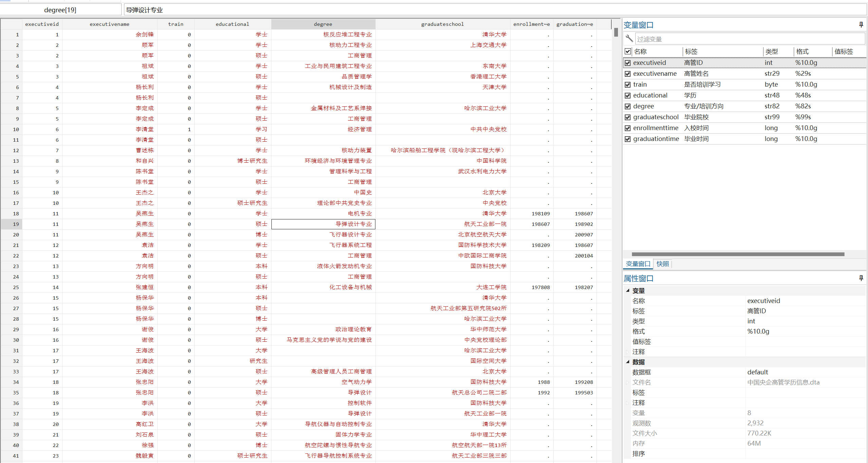Pin the 变量窗口 panel

[x=861, y=24]
